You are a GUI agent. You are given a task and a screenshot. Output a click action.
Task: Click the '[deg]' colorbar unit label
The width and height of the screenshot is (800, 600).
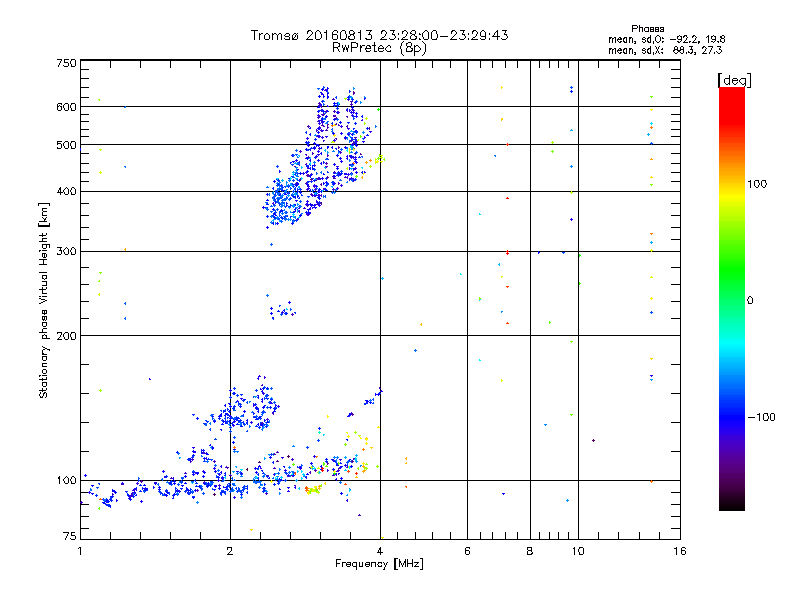coord(734,80)
